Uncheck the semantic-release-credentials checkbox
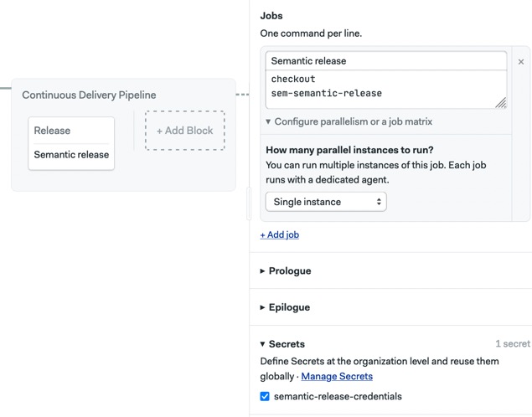This screenshot has width=532, height=417. pos(265,396)
